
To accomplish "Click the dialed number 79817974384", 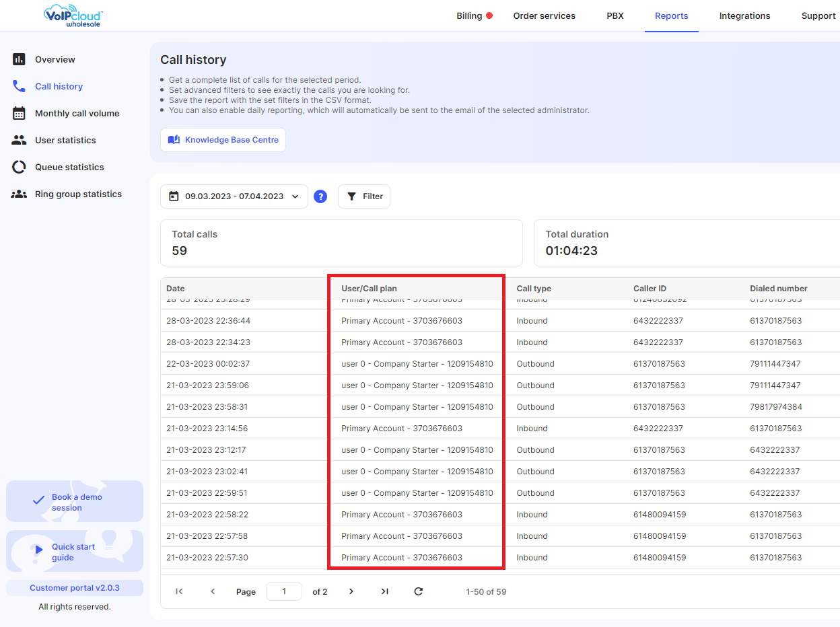I will pos(776,407).
